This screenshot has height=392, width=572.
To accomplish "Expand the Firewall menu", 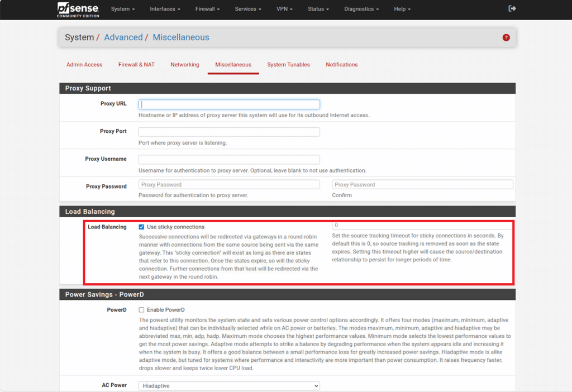I will click(207, 9).
